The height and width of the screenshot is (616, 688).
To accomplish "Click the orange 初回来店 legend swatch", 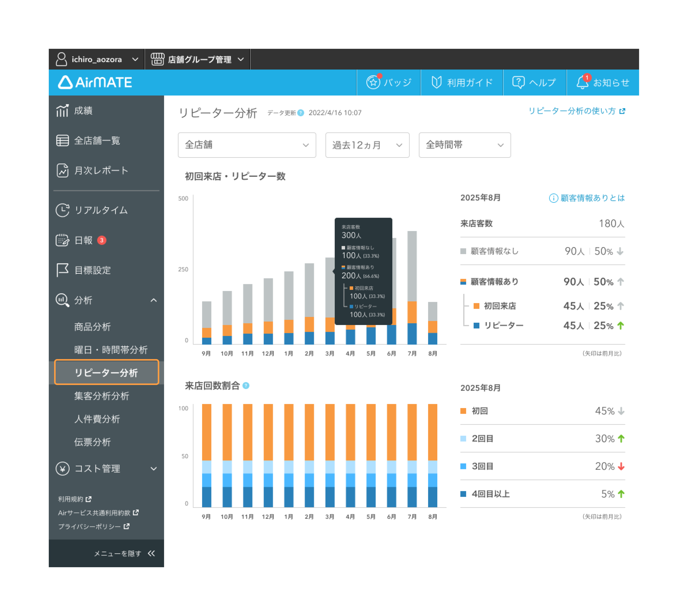I will coord(476,306).
